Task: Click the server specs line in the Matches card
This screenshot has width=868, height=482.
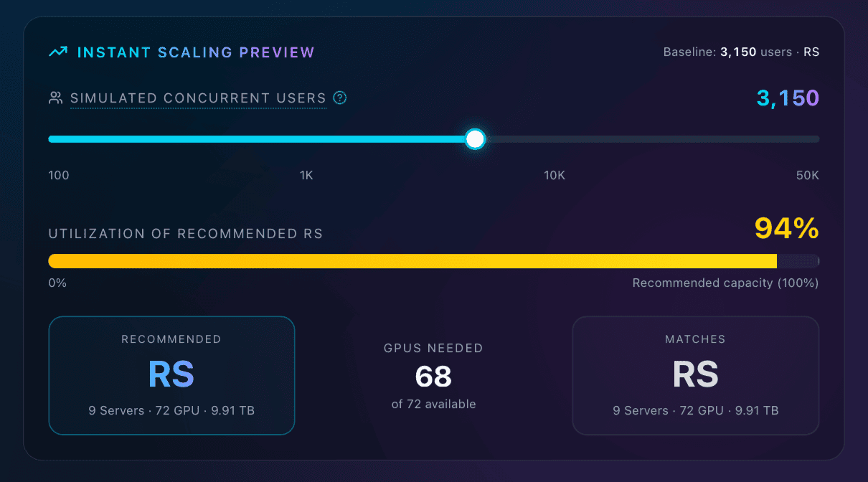Action: click(696, 411)
